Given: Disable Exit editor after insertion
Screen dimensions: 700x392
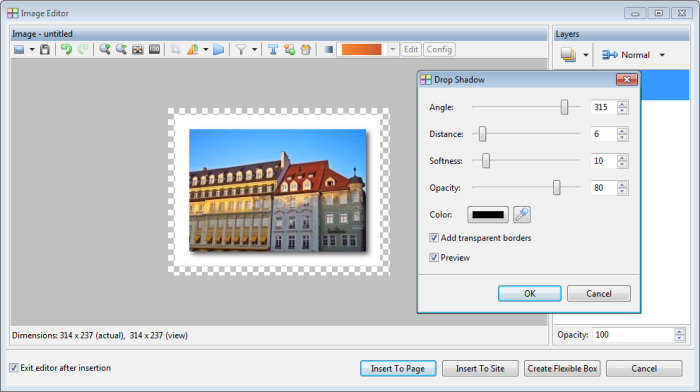Looking at the screenshot, I should click(x=14, y=368).
